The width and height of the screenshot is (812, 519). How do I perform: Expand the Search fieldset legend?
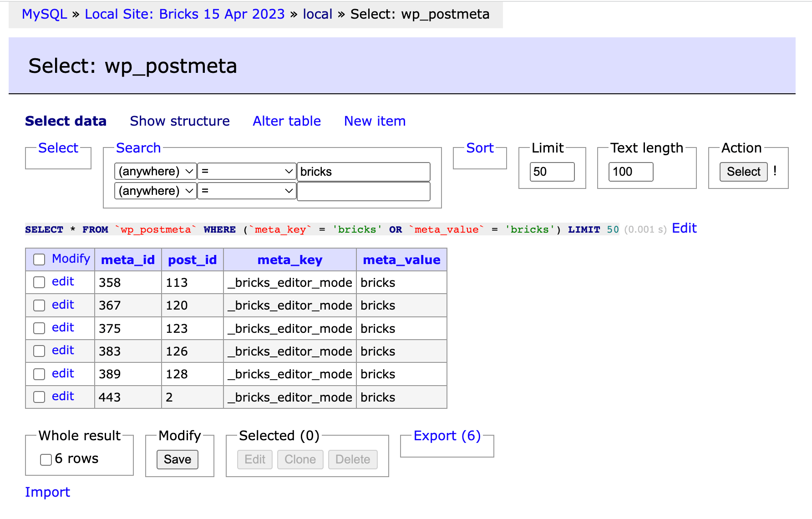point(138,148)
